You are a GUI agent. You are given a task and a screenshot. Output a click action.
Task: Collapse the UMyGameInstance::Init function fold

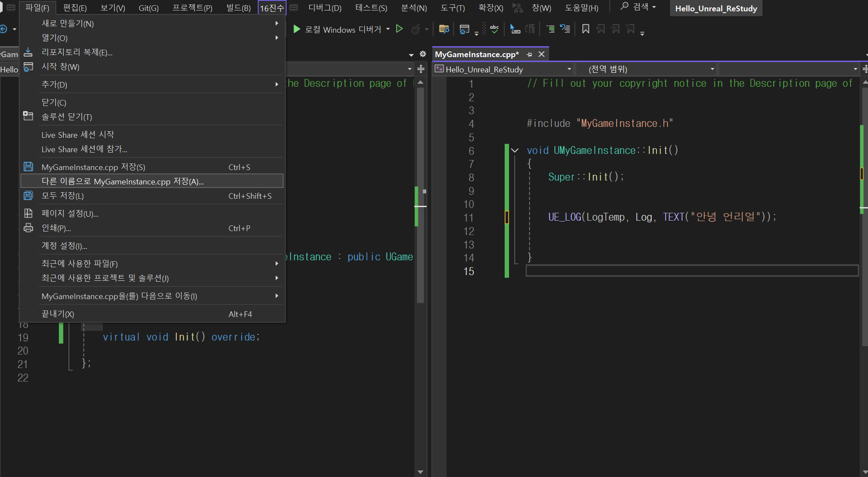coord(515,150)
